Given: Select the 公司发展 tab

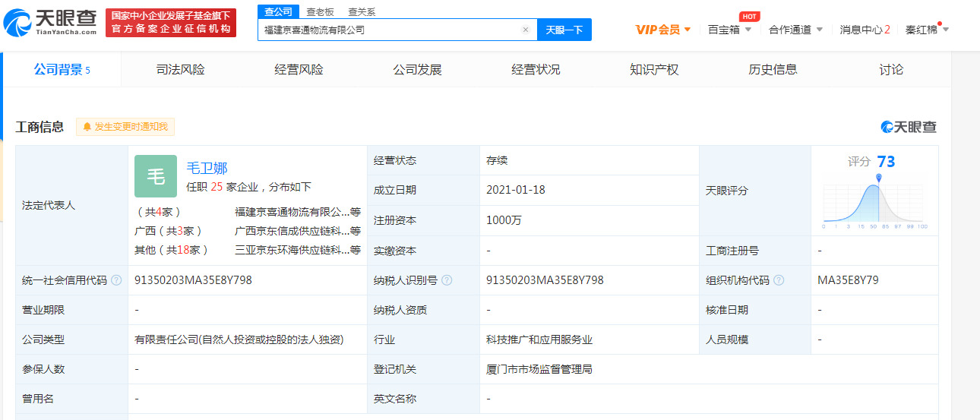Looking at the screenshot, I should [417, 70].
